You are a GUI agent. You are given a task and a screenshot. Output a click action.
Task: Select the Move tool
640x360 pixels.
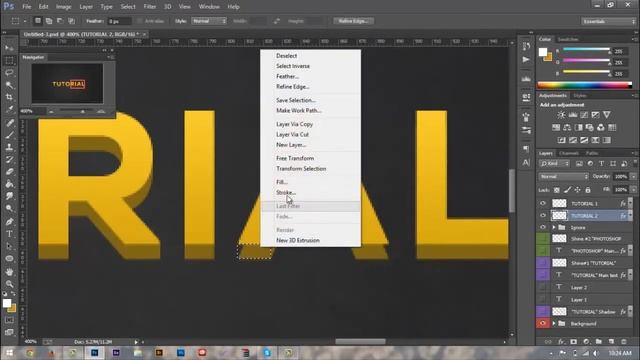(9, 48)
